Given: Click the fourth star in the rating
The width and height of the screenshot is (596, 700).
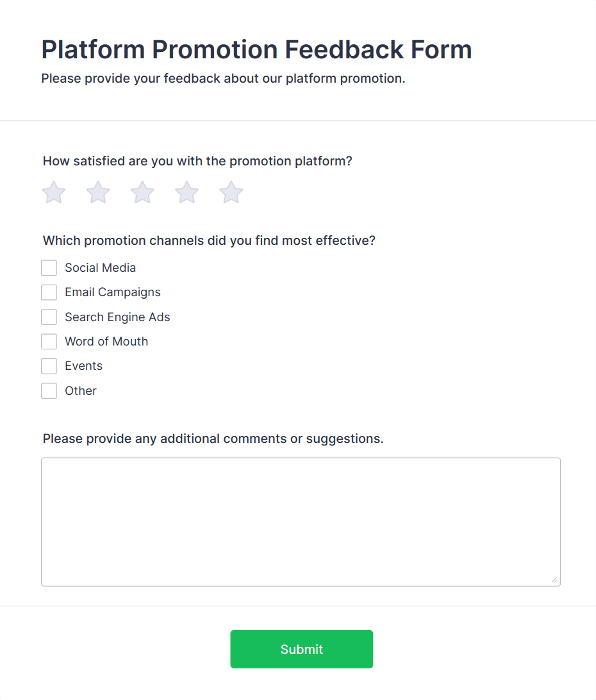Looking at the screenshot, I should point(187,192).
